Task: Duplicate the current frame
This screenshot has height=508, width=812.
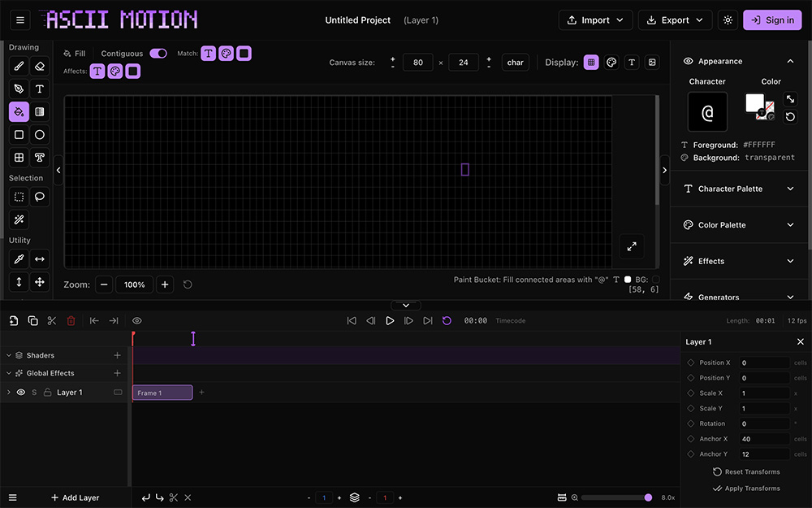Action: pos(32,321)
